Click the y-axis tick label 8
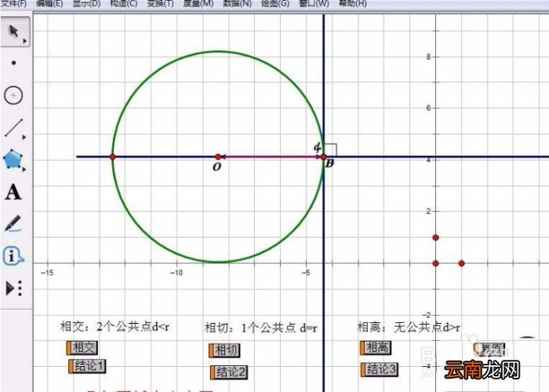 [x=428, y=56]
